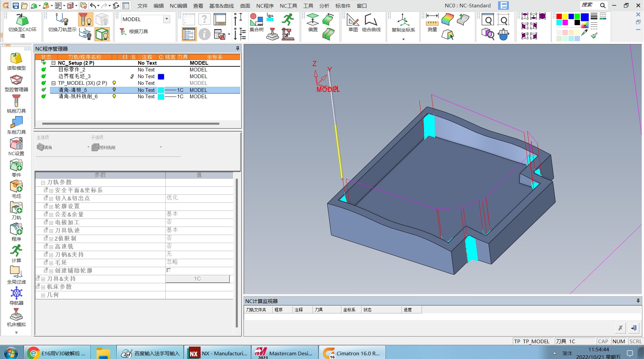
Task: Toggle light bulb for 清角-清根_5 row
Action: [x=114, y=90]
